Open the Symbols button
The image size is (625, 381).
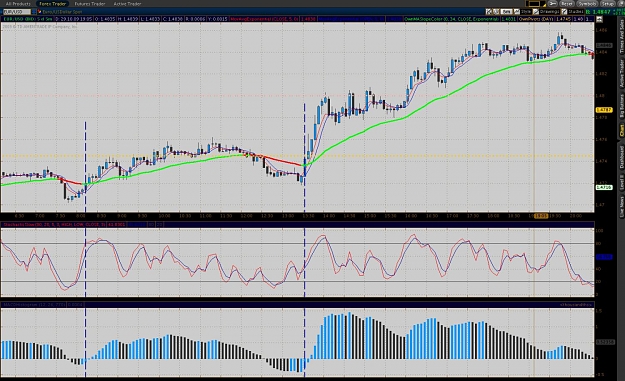587,4
